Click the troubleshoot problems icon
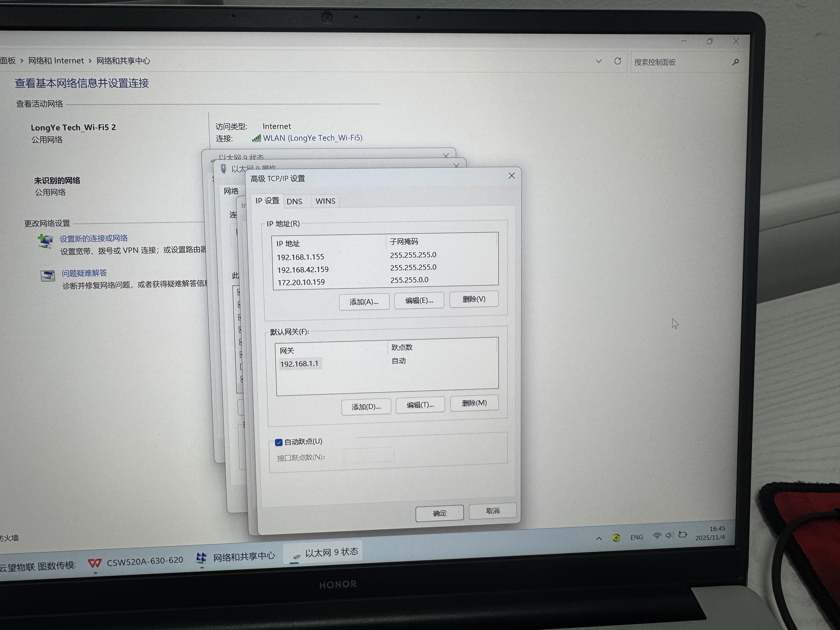This screenshot has width=840, height=630. pyautogui.click(x=48, y=275)
